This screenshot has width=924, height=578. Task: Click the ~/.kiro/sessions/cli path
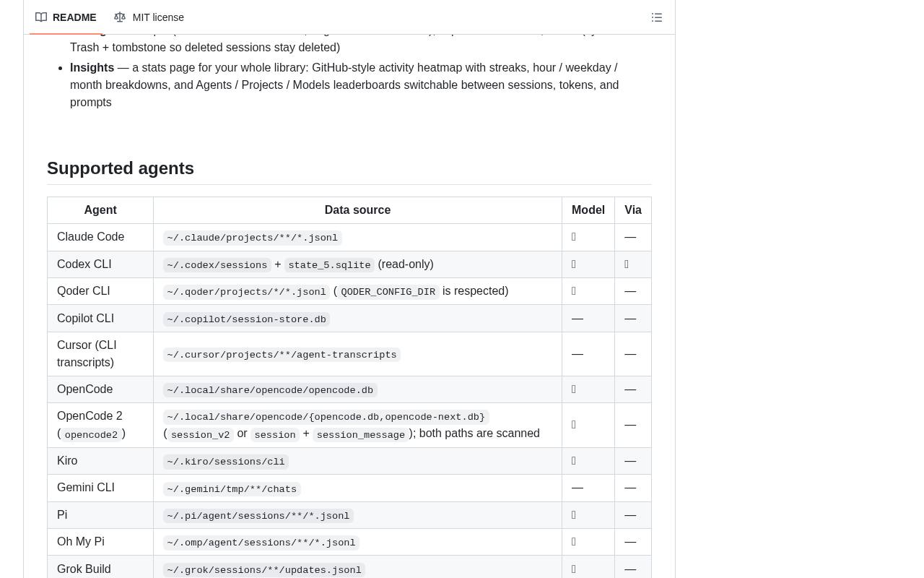[226, 462]
